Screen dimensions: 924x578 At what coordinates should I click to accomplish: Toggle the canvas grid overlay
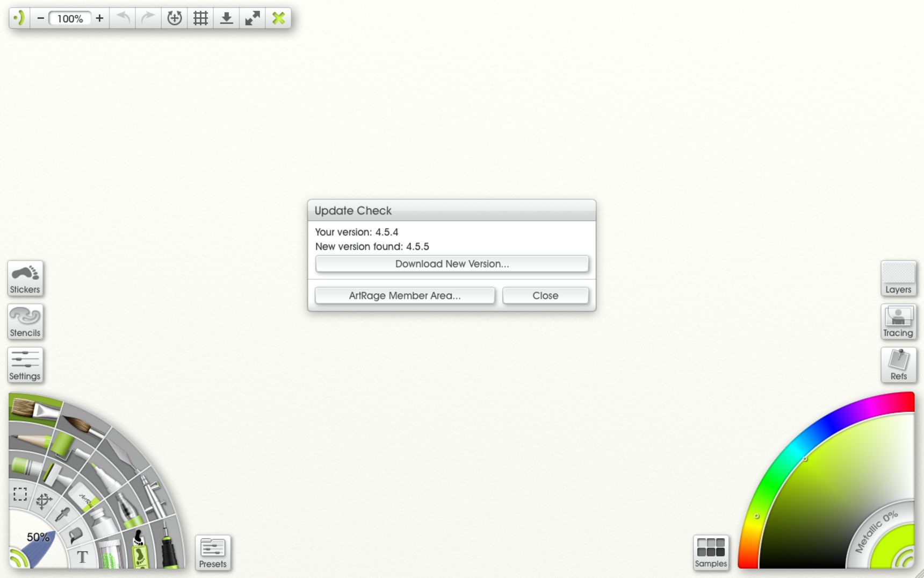click(200, 18)
